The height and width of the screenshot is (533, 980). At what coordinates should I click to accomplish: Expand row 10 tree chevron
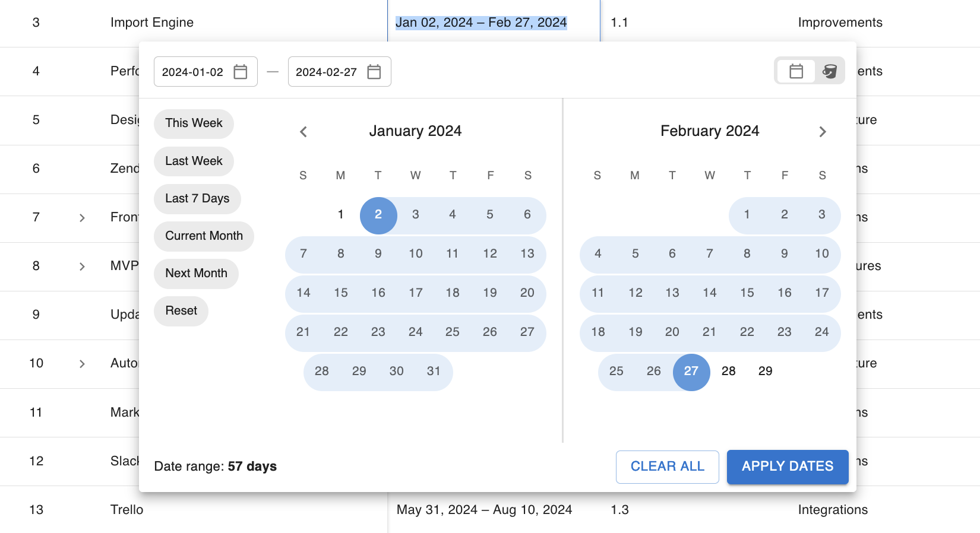83,364
